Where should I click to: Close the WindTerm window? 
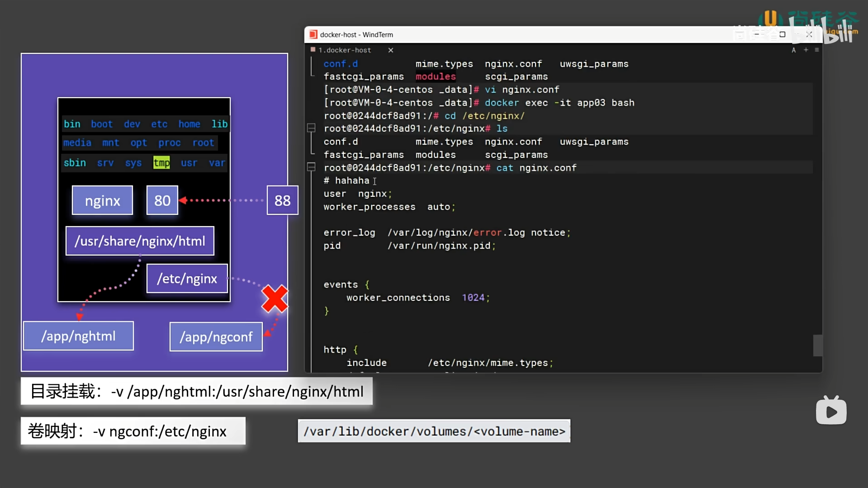click(809, 34)
